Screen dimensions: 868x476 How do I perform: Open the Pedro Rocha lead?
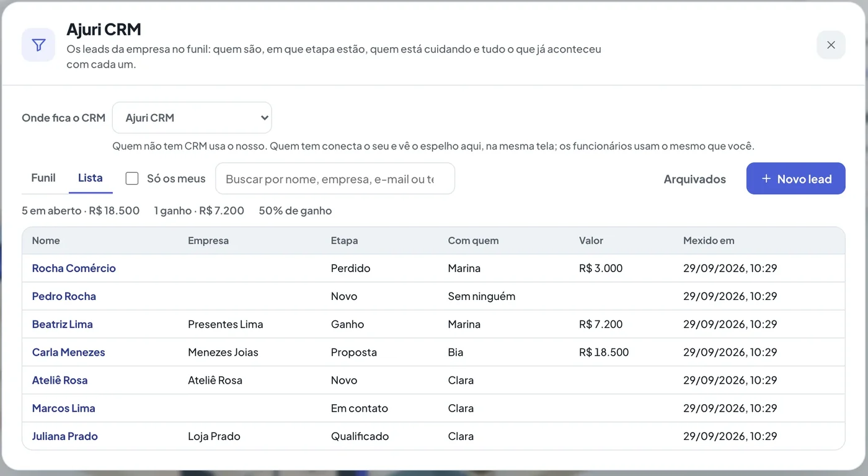click(64, 296)
